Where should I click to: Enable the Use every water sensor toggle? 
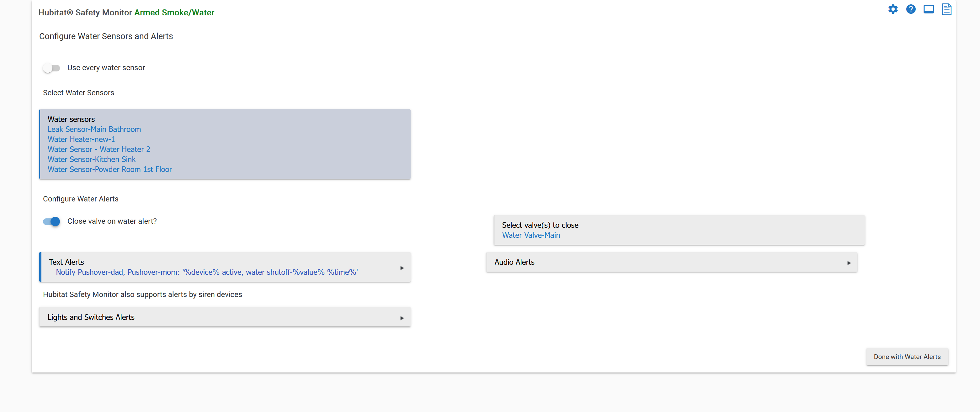(51, 68)
